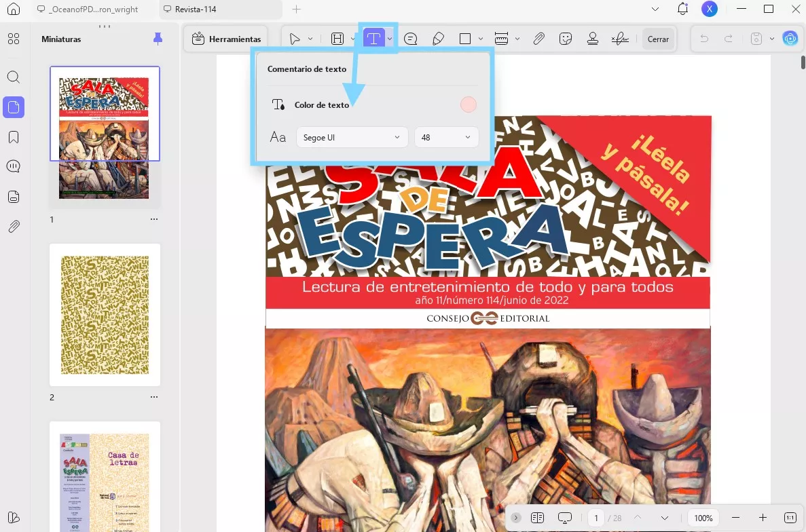This screenshot has height=532, width=806.
Task: Open the Attachments panel paperclip in sidebar
Action: pos(14,227)
